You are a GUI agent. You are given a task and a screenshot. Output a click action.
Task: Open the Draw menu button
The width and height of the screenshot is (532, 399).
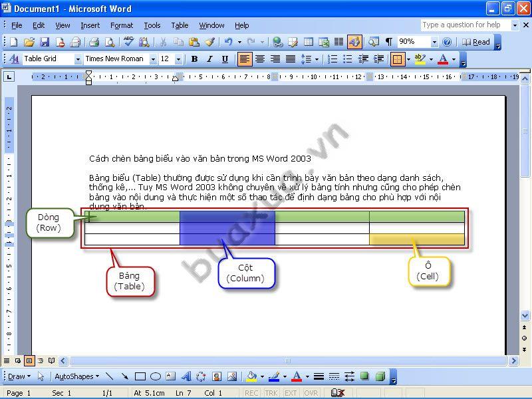click(x=19, y=376)
